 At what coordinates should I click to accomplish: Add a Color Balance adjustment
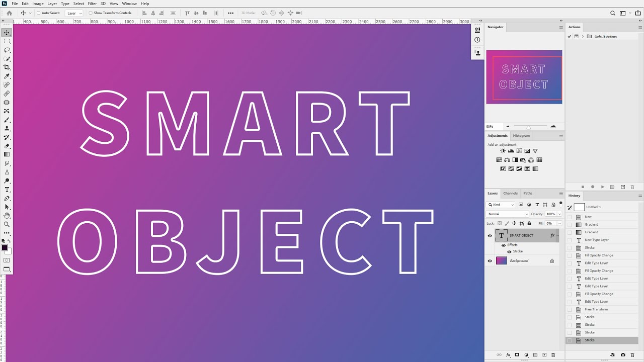(x=507, y=160)
